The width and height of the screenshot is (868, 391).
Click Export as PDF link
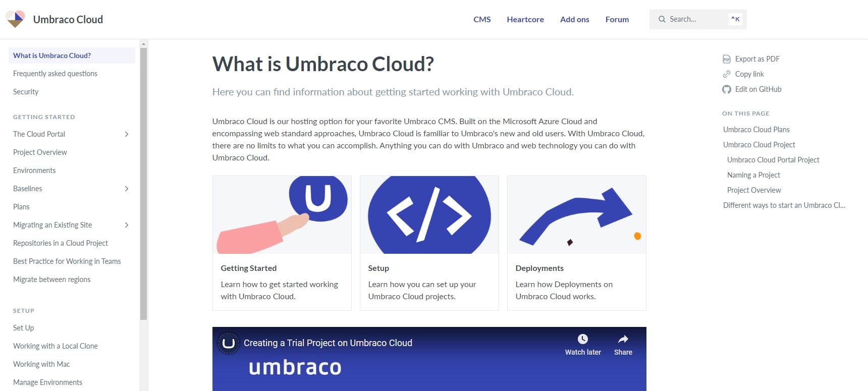pos(757,59)
